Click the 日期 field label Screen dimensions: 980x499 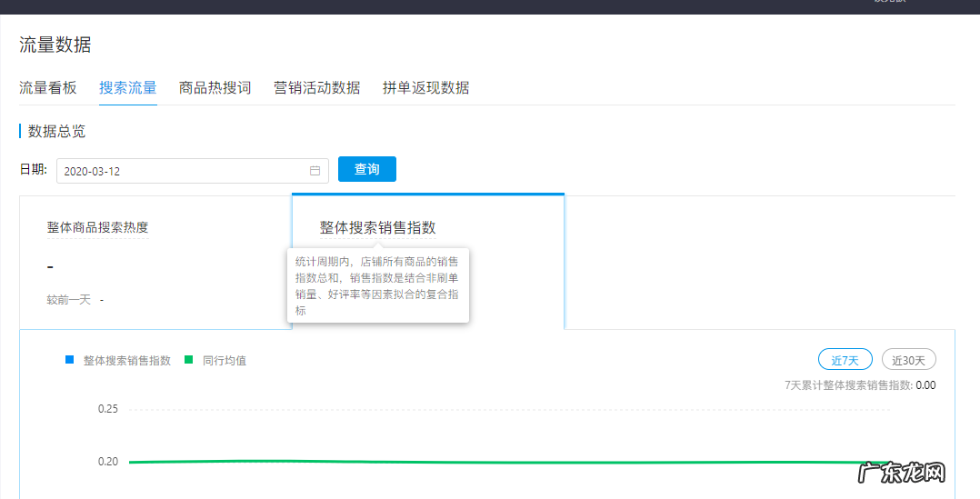click(x=33, y=170)
